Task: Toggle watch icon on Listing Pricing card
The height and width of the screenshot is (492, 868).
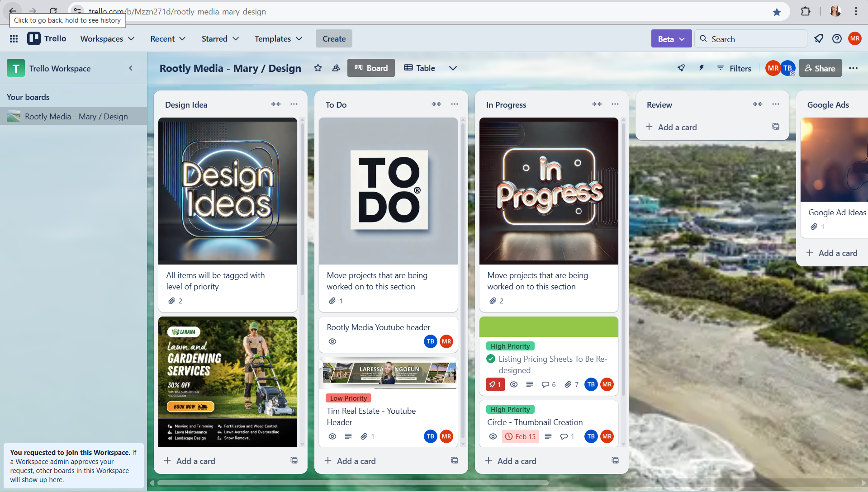Action: coord(514,385)
